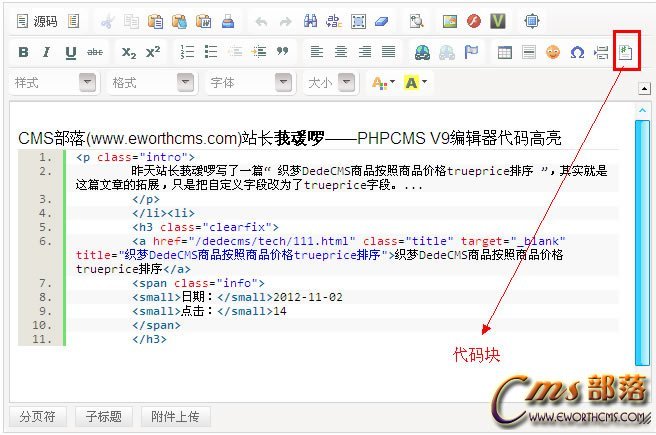Toggle underline formatting

pyautogui.click(x=70, y=52)
